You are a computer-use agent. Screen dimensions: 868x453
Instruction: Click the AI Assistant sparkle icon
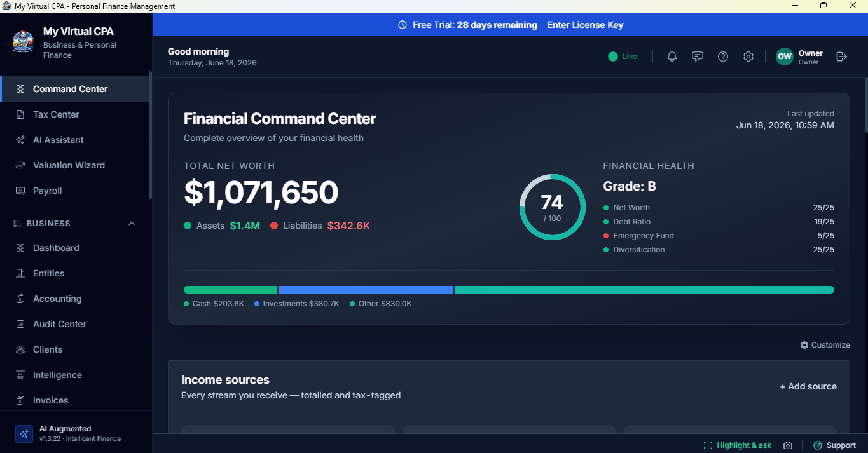(x=20, y=140)
